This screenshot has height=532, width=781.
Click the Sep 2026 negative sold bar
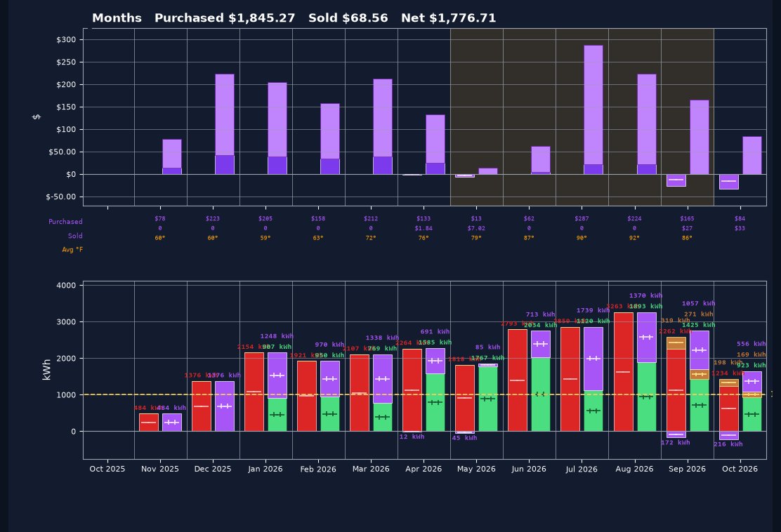coord(676,180)
